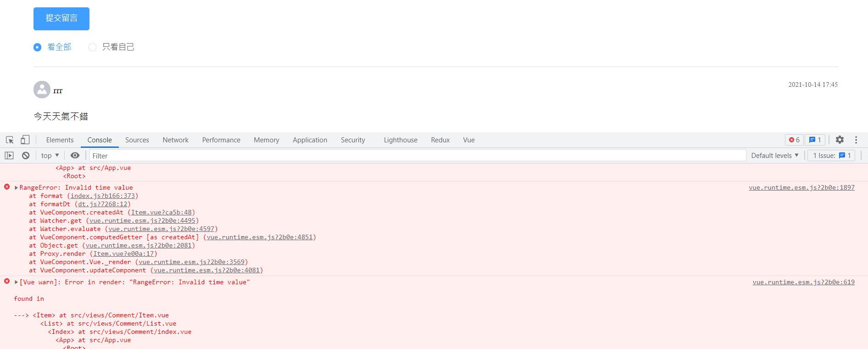Collapse the RangeError stack trace
Screen dimensions: 868x349
pos(17,187)
